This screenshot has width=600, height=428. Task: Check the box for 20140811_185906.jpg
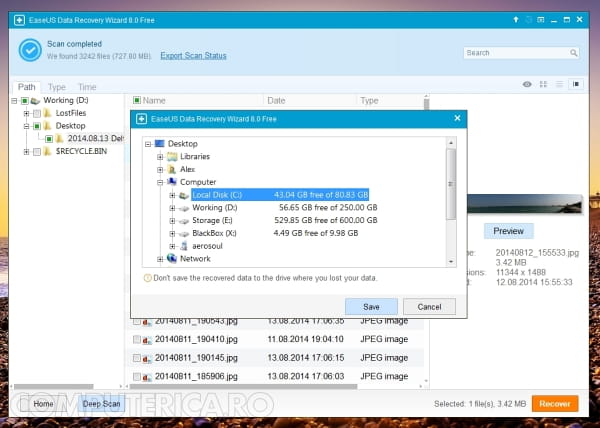tap(137, 377)
